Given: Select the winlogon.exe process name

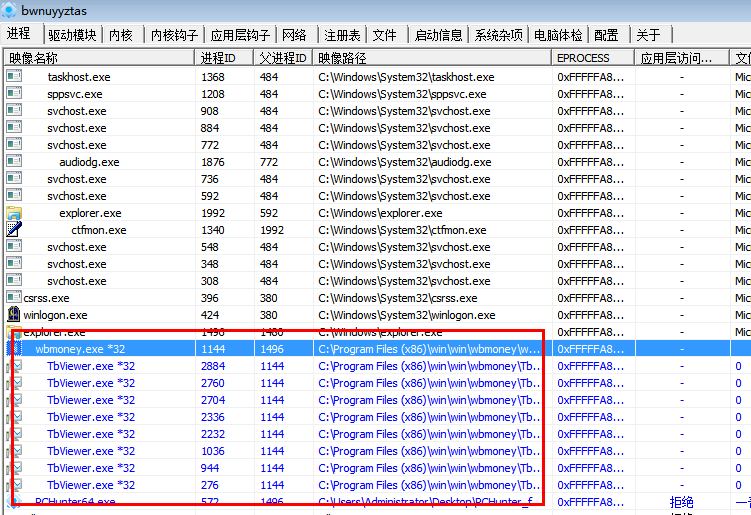Looking at the screenshot, I should (55, 315).
